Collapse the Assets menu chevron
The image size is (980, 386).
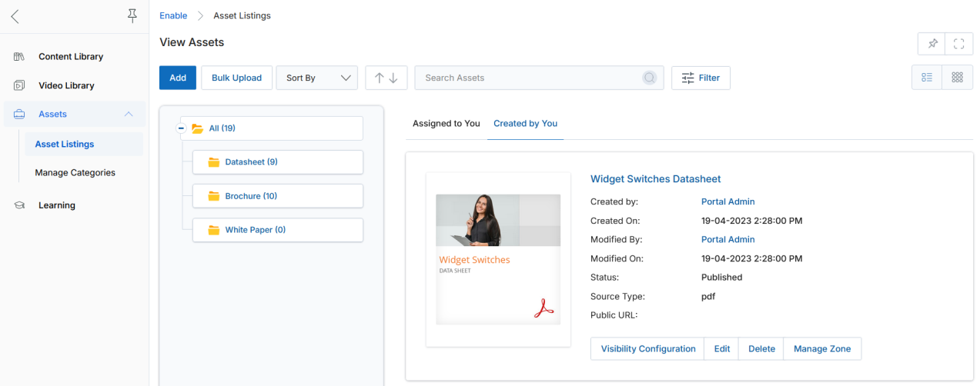pyautogui.click(x=129, y=114)
